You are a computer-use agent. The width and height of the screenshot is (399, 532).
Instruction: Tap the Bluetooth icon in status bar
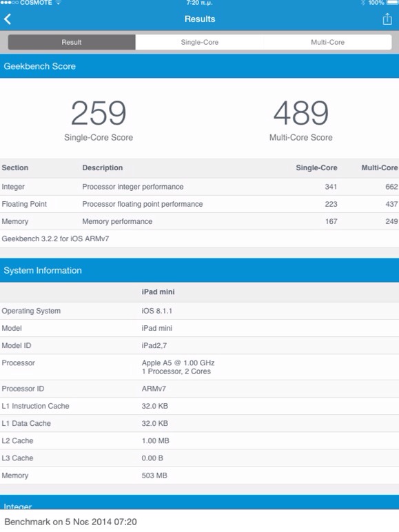tap(363, 3)
